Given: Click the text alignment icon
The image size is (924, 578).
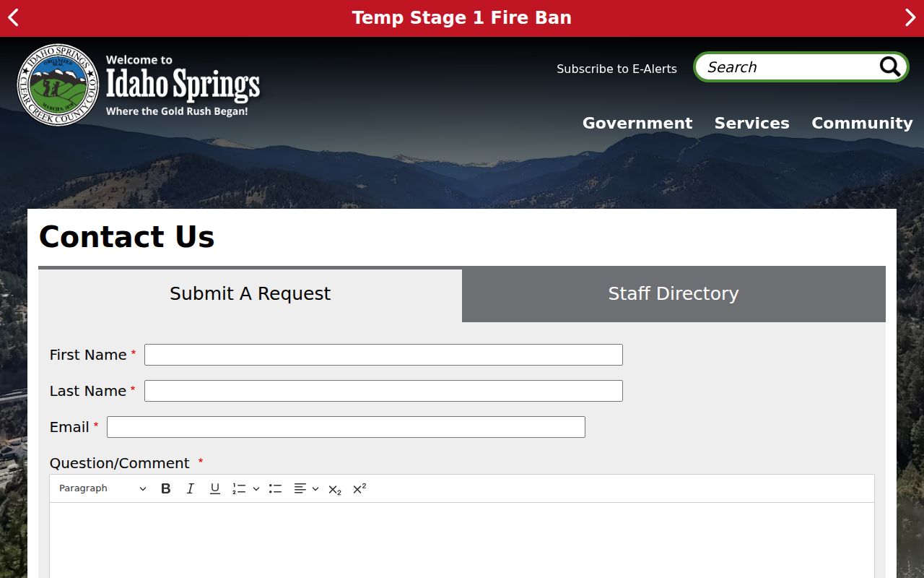Looking at the screenshot, I should 300,489.
